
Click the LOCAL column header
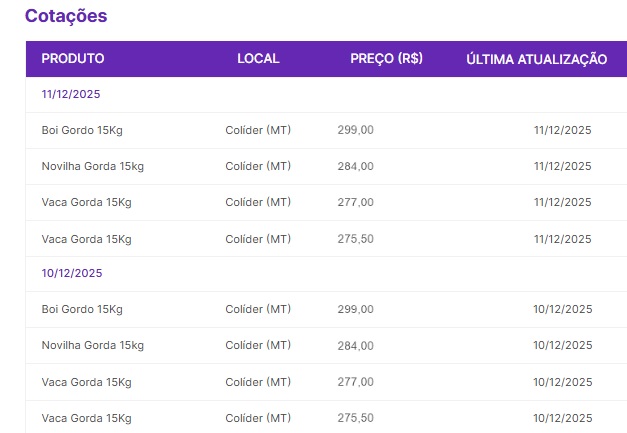click(x=258, y=59)
